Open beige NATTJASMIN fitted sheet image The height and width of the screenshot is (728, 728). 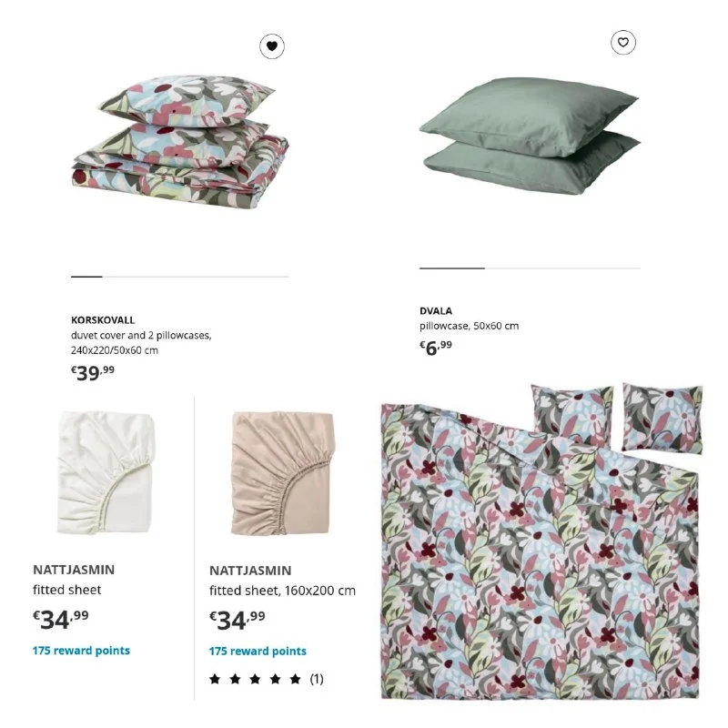(x=283, y=473)
